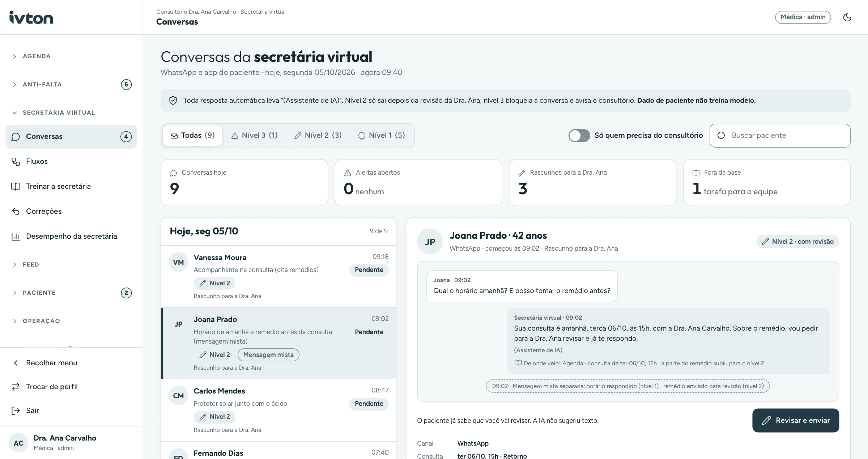Click Revisar e enviar button
Viewport: 868px width, 459px height.
click(796, 420)
